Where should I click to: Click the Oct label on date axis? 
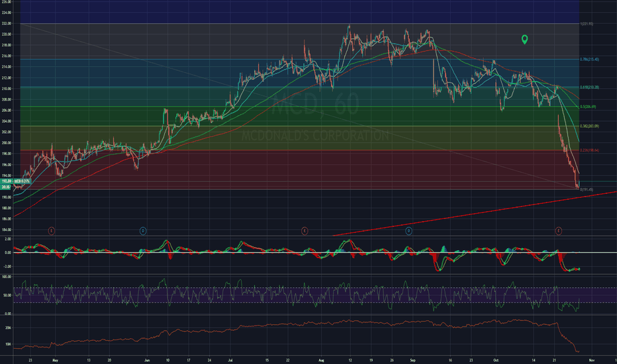click(x=496, y=360)
